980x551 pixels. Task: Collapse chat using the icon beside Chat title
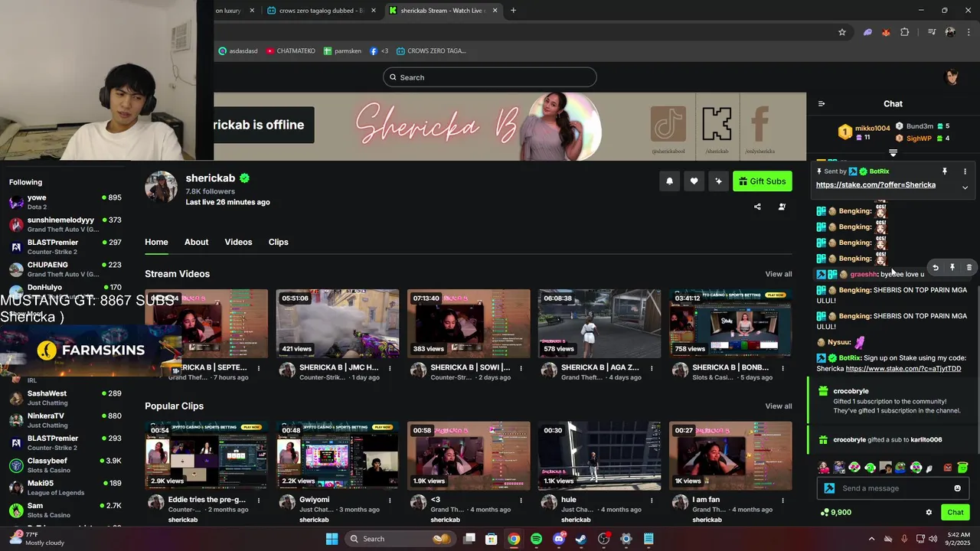tap(822, 104)
